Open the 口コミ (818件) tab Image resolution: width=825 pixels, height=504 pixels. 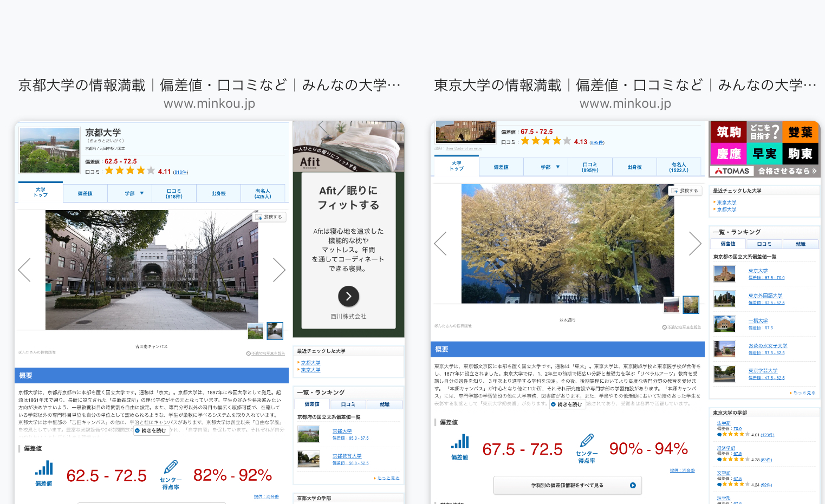[x=174, y=193]
